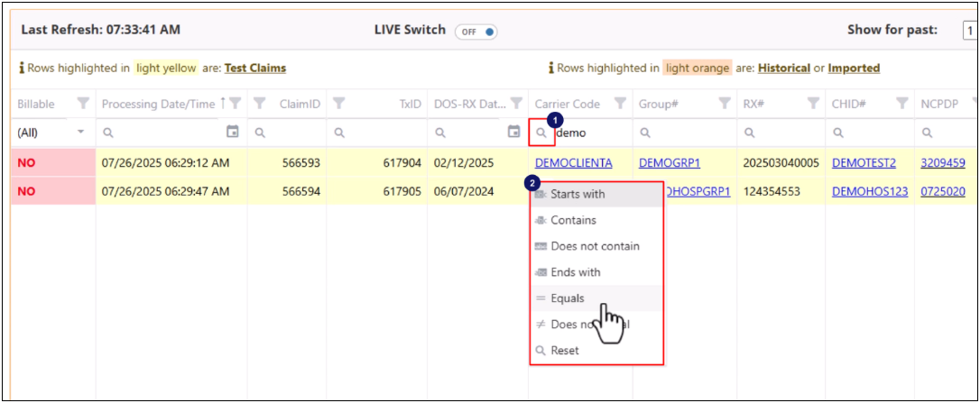Choose 'Does not contain' filter option
The height and width of the screenshot is (403, 980).
[x=596, y=246]
